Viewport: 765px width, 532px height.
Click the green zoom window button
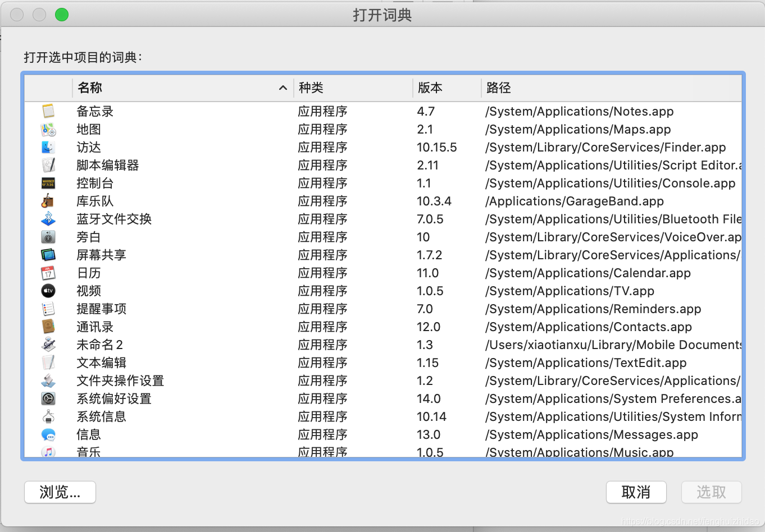[62, 15]
